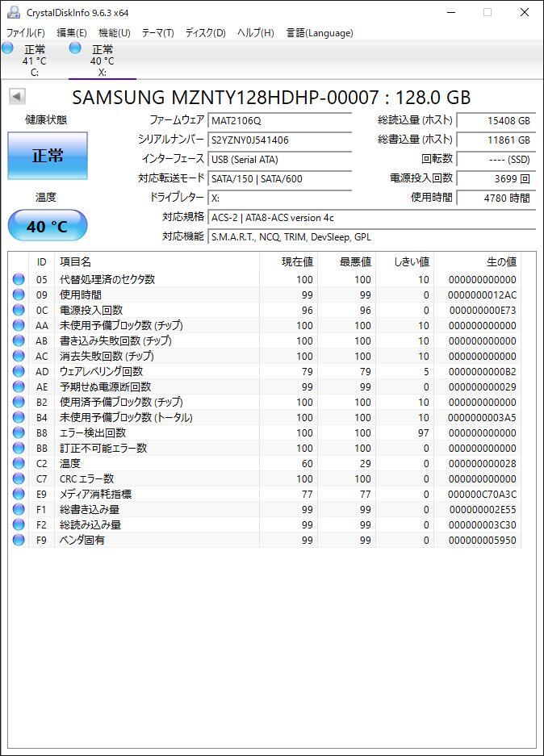Click status orb for drive C:
The height and width of the screenshot is (756, 544).
pyautogui.click(x=7, y=48)
